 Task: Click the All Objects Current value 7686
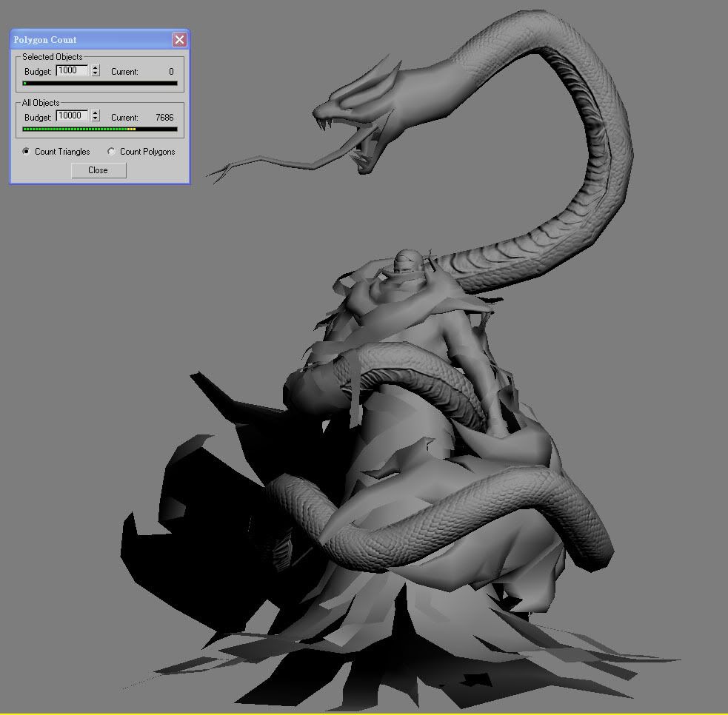[x=164, y=118]
